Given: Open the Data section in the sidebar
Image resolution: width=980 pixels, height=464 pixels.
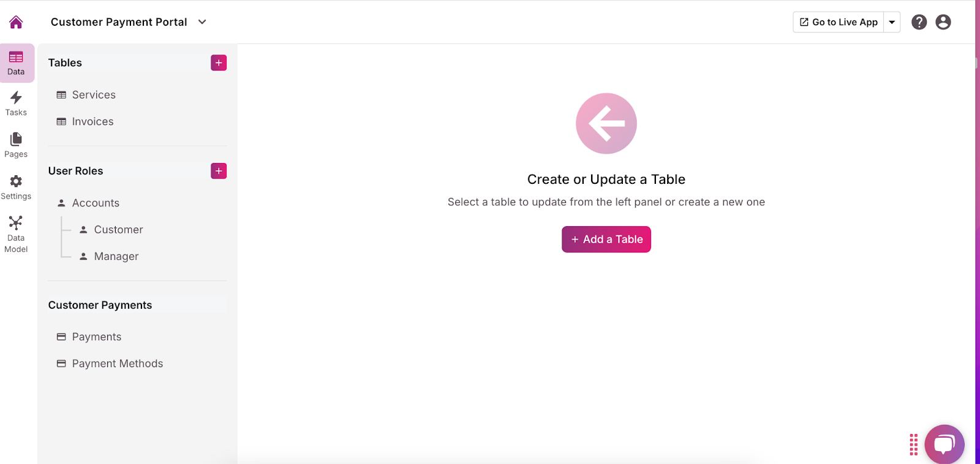Looking at the screenshot, I should tap(17, 63).
